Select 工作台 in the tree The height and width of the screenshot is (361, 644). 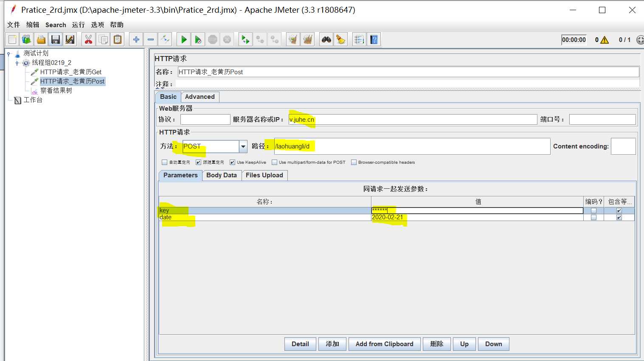pyautogui.click(x=33, y=100)
